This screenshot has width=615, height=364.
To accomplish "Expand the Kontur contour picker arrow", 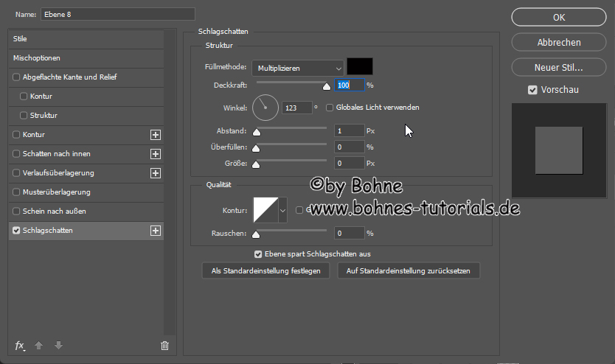I will (282, 211).
